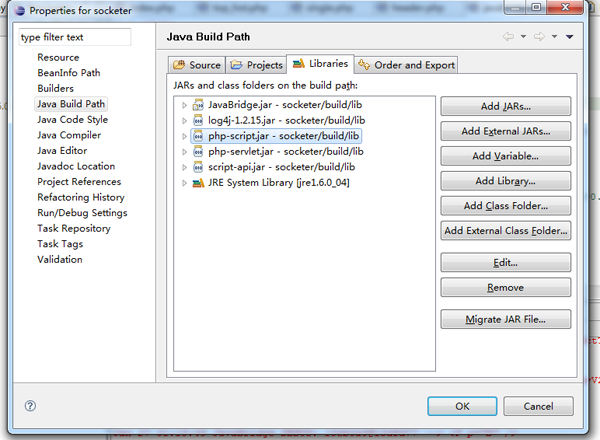Click the back navigation arrow icon
The height and width of the screenshot is (440, 600).
(x=510, y=37)
